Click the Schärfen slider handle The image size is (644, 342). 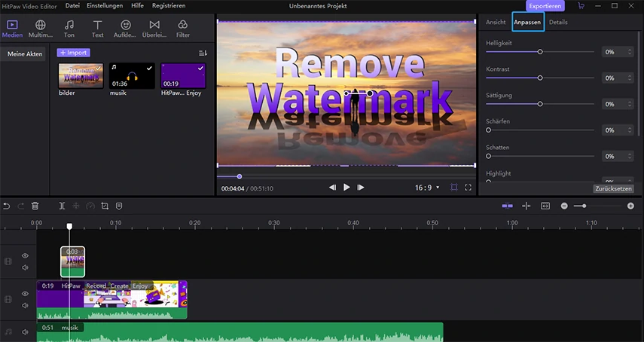click(488, 130)
